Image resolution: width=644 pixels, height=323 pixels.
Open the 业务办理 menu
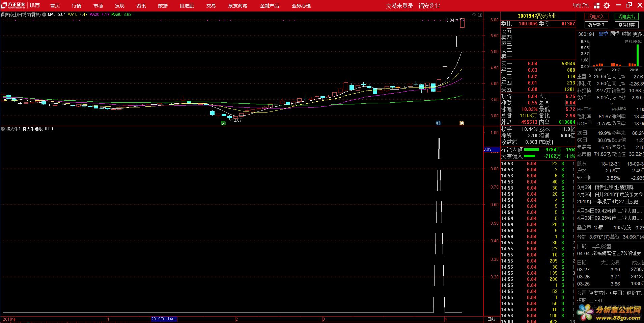click(301, 6)
